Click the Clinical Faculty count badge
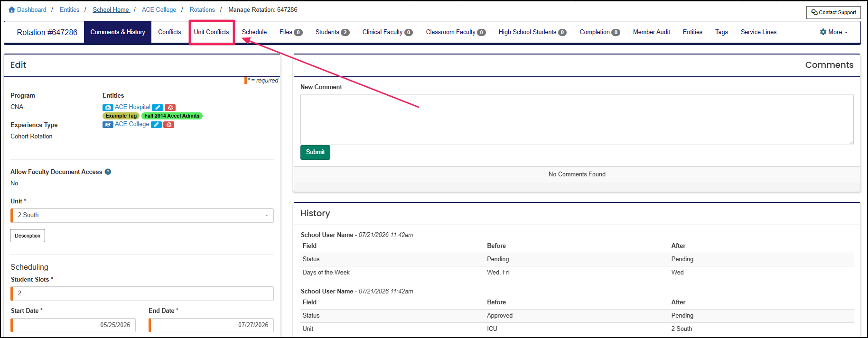The height and width of the screenshot is (338, 868). point(408,32)
